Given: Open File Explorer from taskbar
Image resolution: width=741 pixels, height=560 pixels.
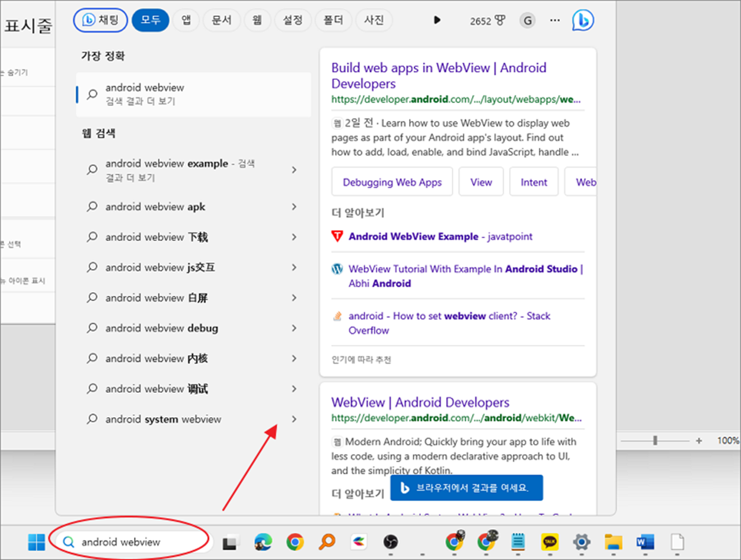Looking at the screenshot, I should pos(614,542).
